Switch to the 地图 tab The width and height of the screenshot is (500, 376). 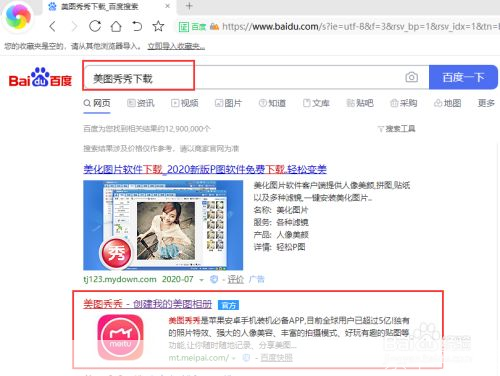(448, 103)
